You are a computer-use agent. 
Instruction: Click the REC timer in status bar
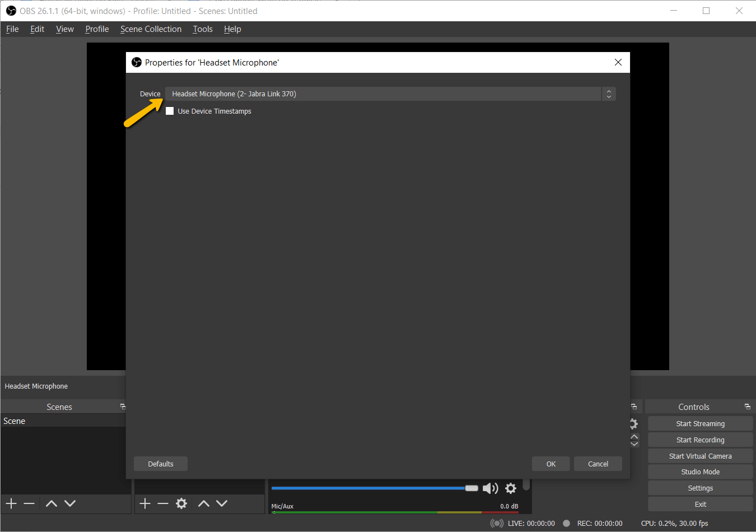coord(600,523)
